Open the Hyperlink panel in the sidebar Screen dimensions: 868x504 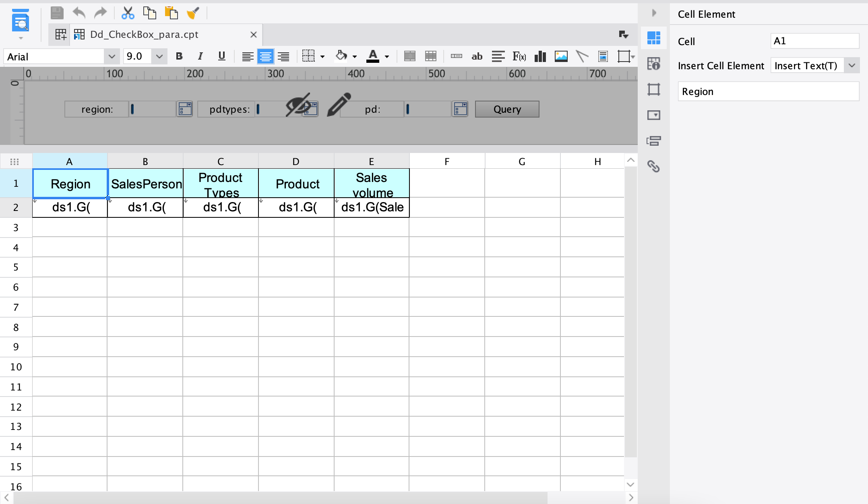pos(653,166)
